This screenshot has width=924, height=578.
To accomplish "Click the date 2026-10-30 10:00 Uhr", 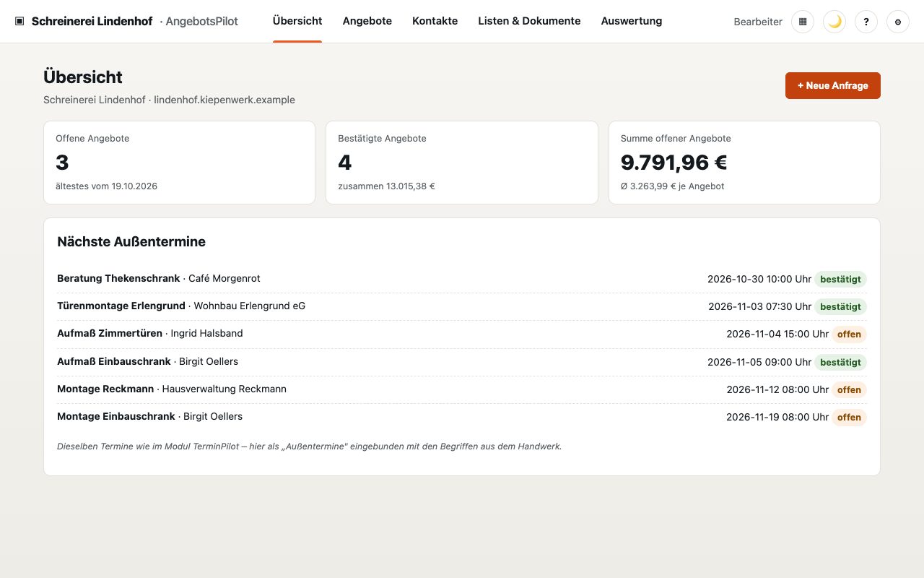I will [759, 279].
